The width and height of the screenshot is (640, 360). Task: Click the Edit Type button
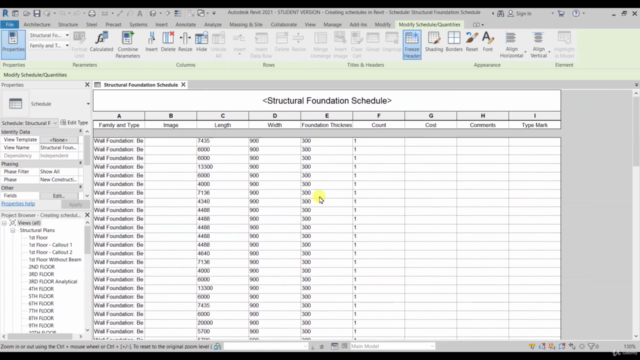[x=74, y=122]
